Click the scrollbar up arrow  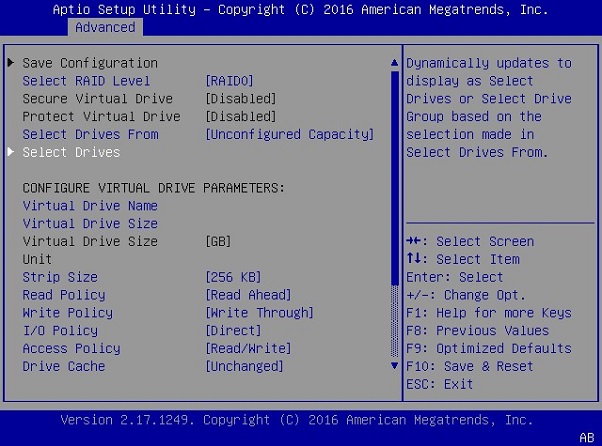pos(394,64)
